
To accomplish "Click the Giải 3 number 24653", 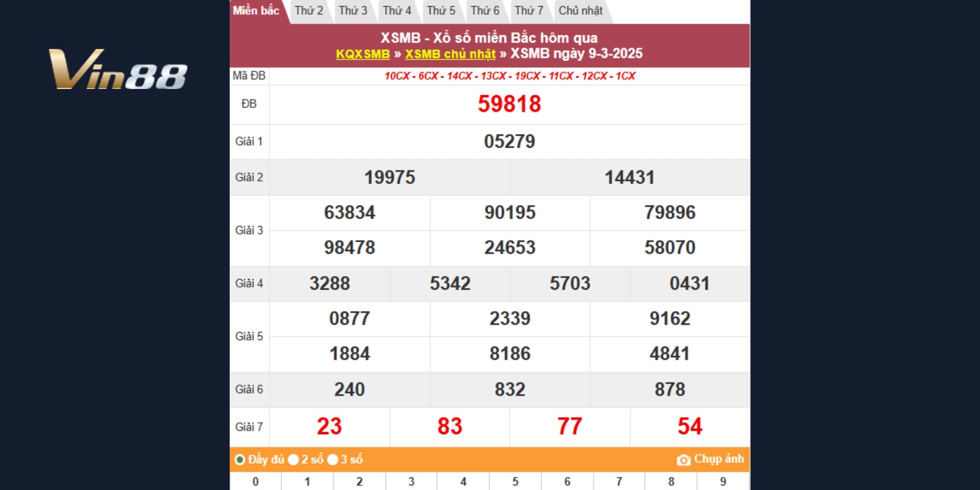I will pos(510,248).
